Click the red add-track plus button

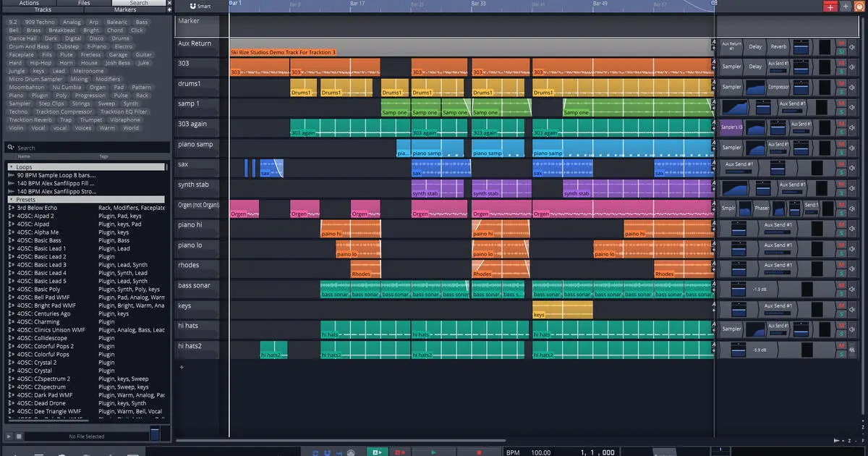click(x=830, y=6)
